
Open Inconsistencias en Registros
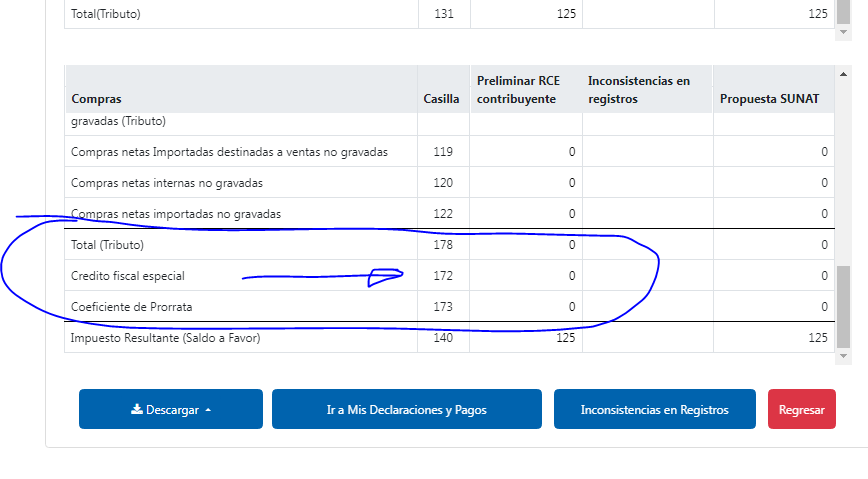pyautogui.click(x=654, y=410)
